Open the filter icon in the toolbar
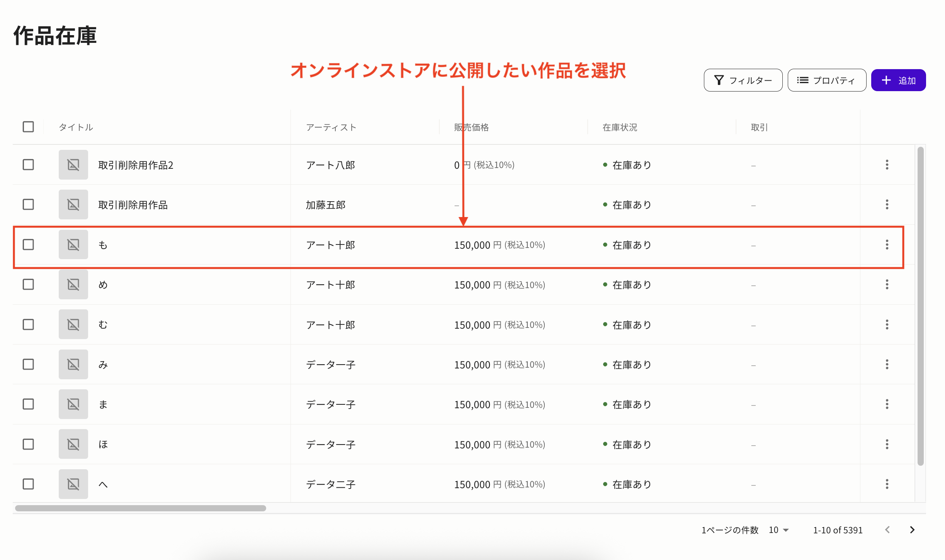The width and height of the screenshot is (945, 560). click(x=719, y=80)
